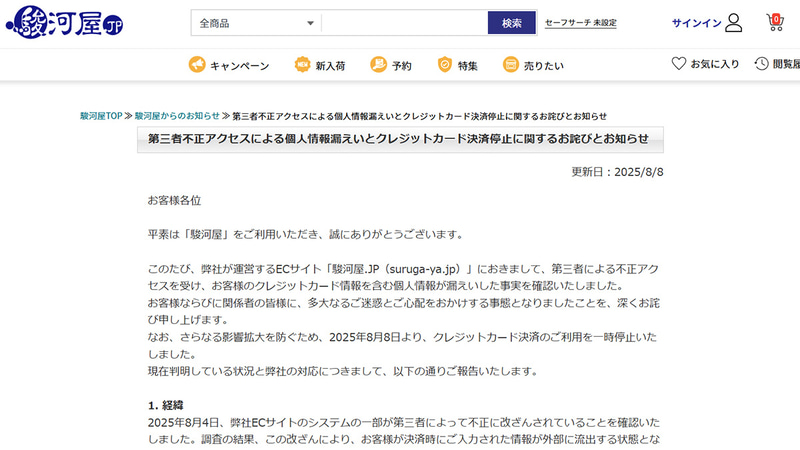Click the 1. 経緯 section heading
Screen dimensions: 800x450
pyautogui.click(x=165, y=406)
